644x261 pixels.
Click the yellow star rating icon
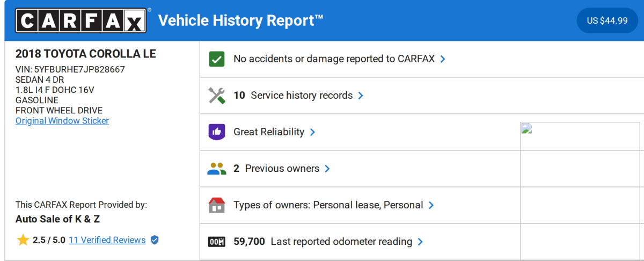(23, 240)
